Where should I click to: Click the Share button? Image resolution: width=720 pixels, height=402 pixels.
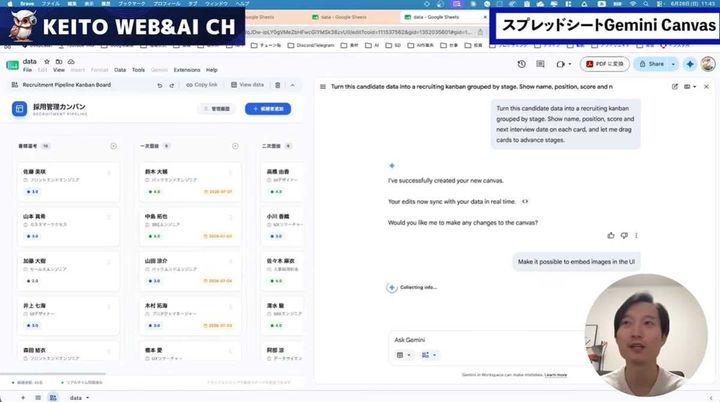(651, 64)
